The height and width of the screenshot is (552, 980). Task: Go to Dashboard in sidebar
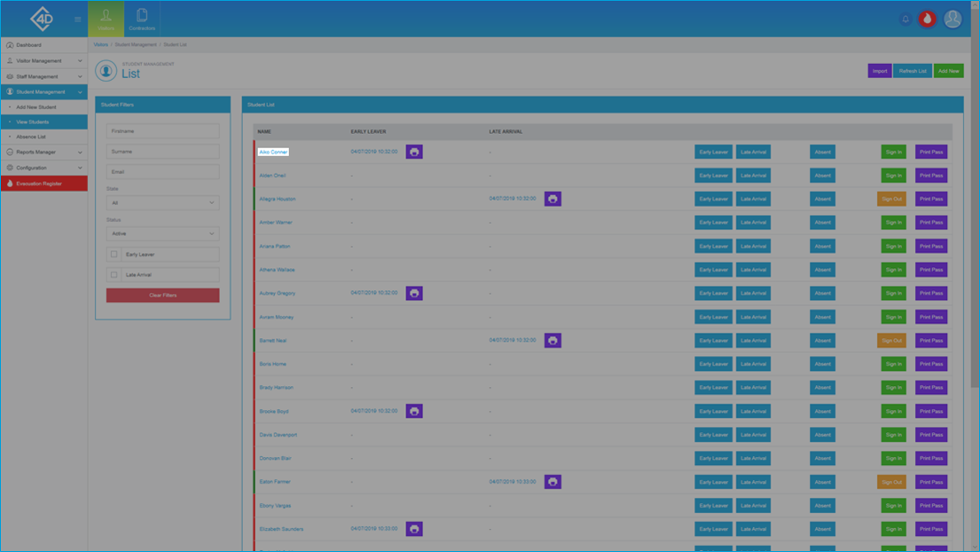click(x=43, y=45)
